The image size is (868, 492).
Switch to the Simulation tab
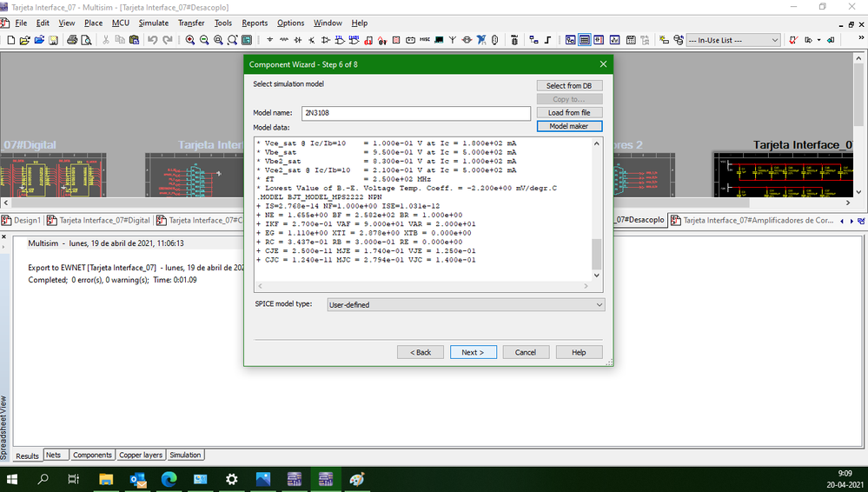(x=185, y=455)
